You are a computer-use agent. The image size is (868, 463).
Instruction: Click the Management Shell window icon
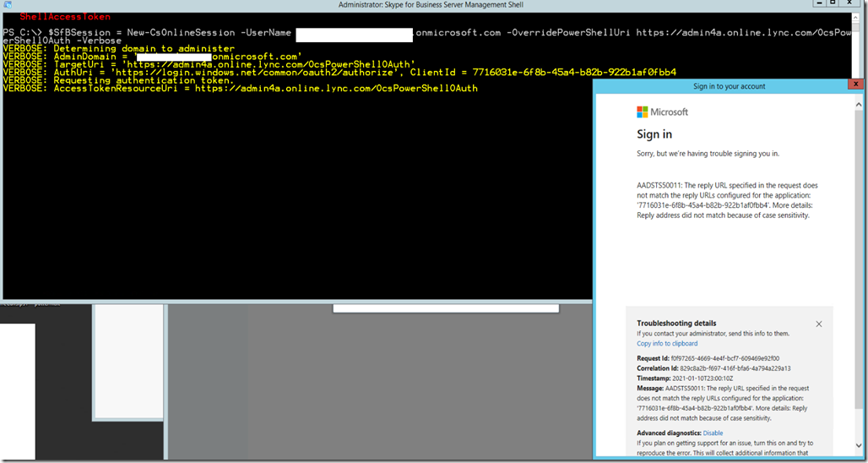[x=8, y=4]
